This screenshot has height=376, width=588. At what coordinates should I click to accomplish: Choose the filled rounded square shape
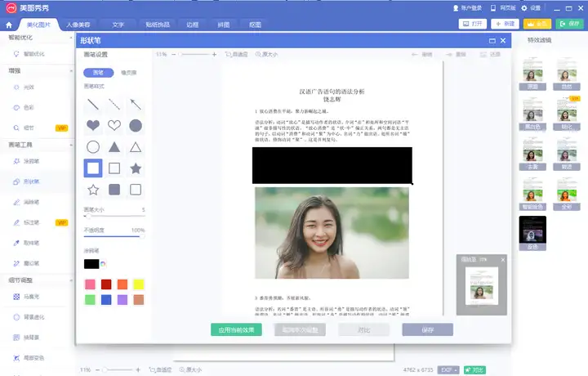[x=114, y=190]
